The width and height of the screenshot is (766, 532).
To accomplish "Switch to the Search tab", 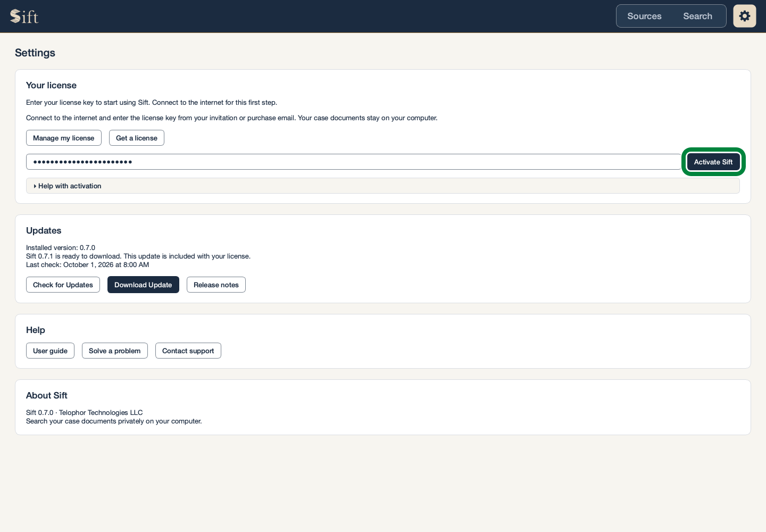I will coord(697,16).
